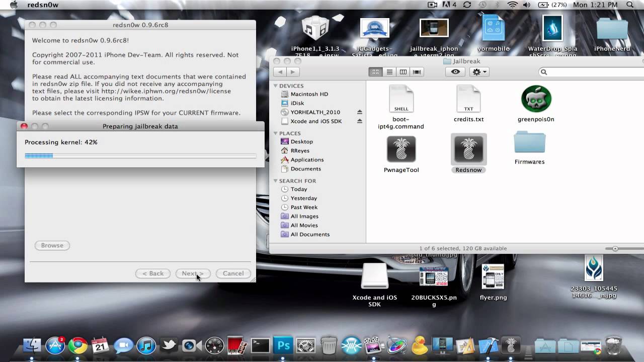Open iCal from the Dock
The image size is (644, 362).
(100, 345)
